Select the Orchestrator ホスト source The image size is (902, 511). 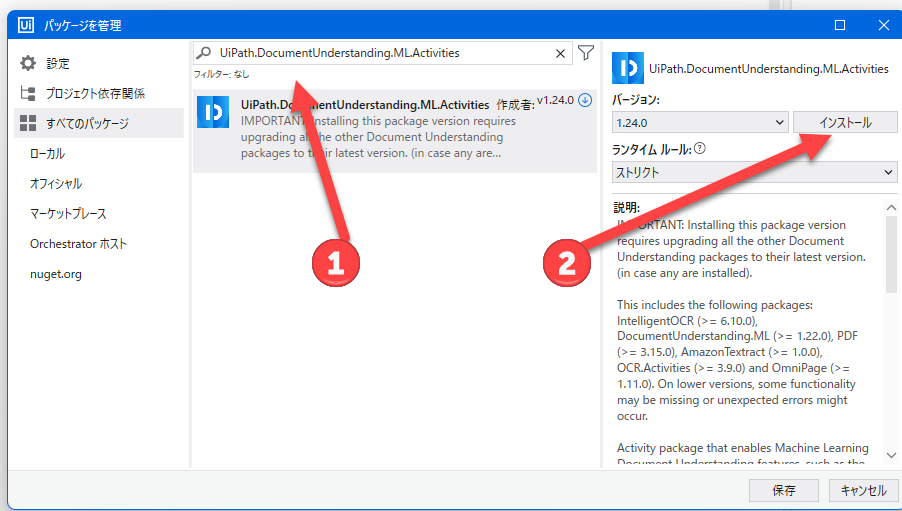78,244
